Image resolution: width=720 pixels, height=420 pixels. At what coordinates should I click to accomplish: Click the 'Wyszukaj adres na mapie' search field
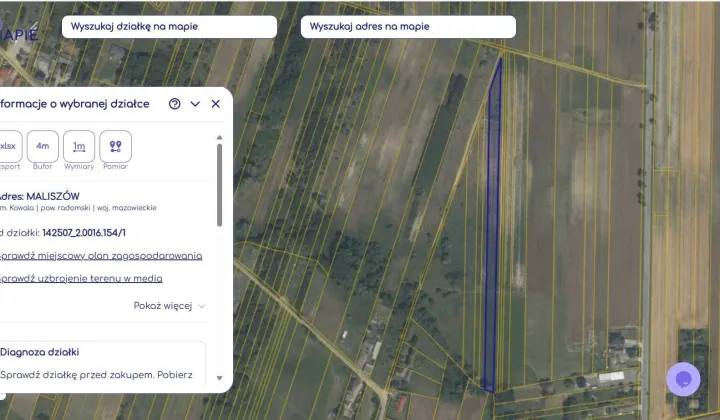pyautogui.click(x=408, y=27)
